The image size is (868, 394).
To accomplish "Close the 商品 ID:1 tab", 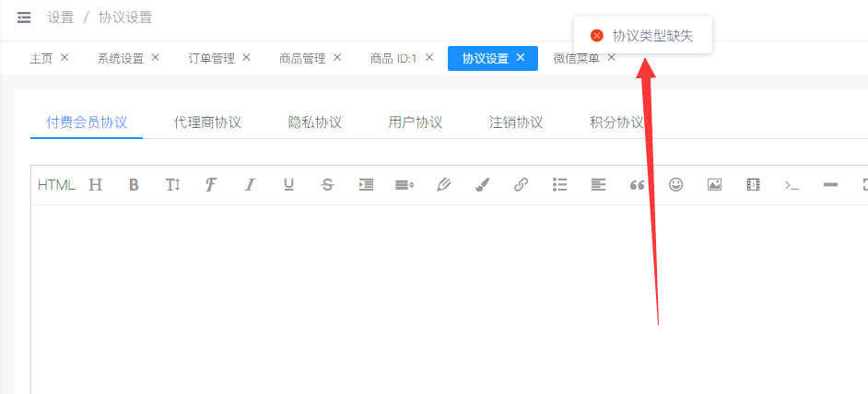I will (x=428, y=57).
